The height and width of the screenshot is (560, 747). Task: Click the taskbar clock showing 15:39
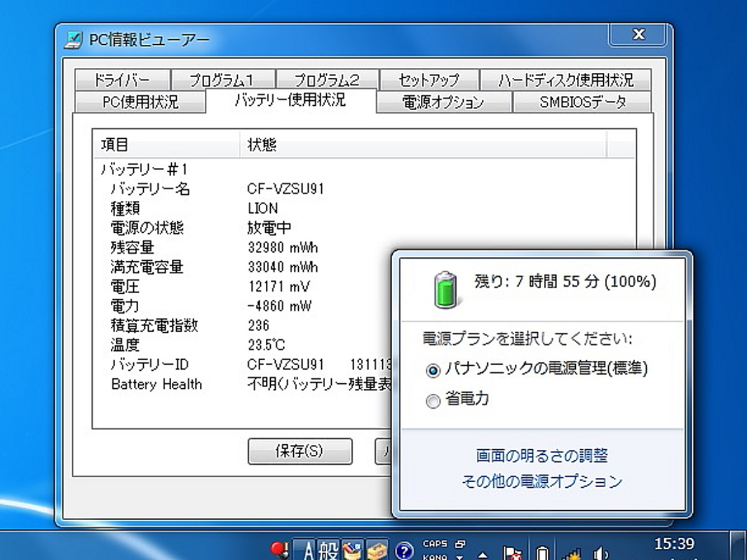[x=675, y=544]
